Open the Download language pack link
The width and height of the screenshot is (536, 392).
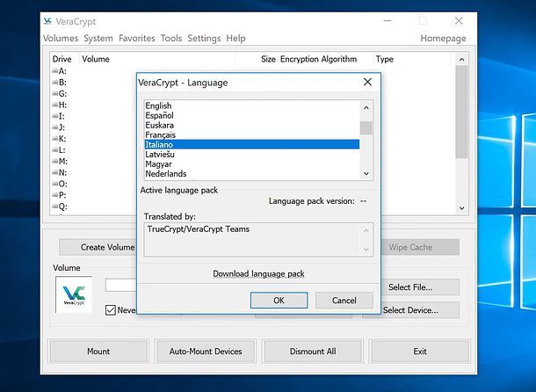[x=258, y=273]
